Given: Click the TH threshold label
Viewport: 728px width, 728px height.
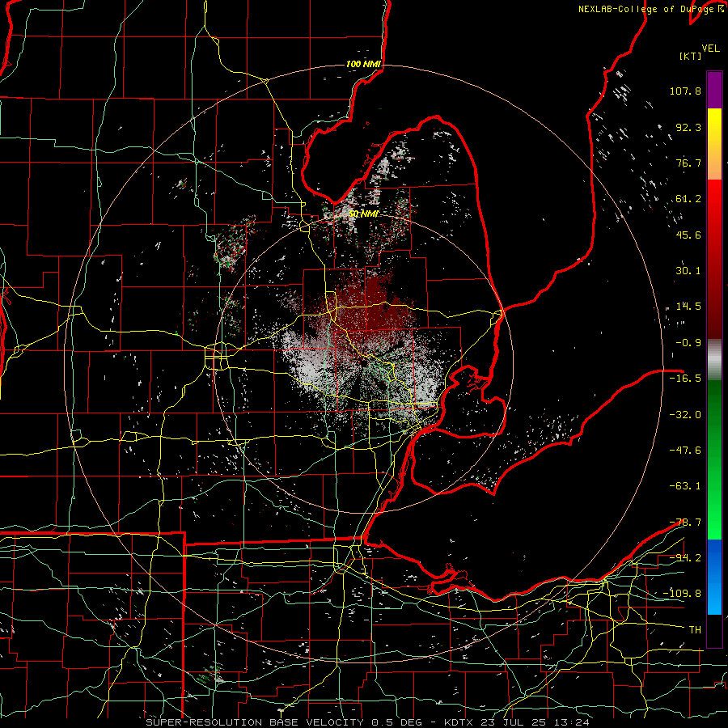Looking at the screenshot, I should point(695,629).
